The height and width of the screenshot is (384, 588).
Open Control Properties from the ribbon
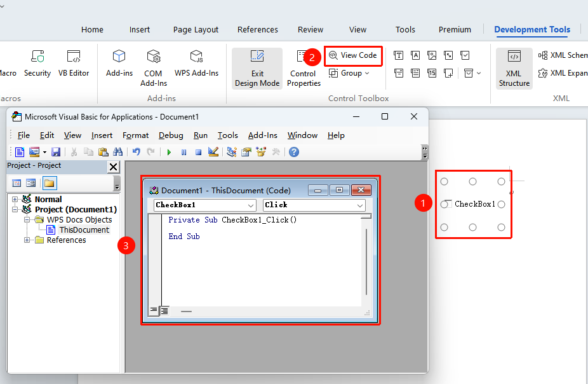point(304,68)
